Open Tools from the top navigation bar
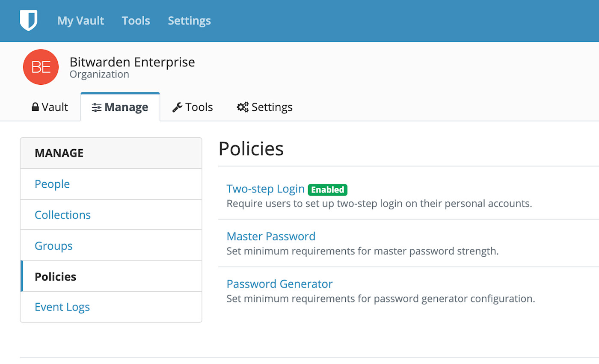The width and height of the screenshot is (599, 364). click(x=136, y=20)
